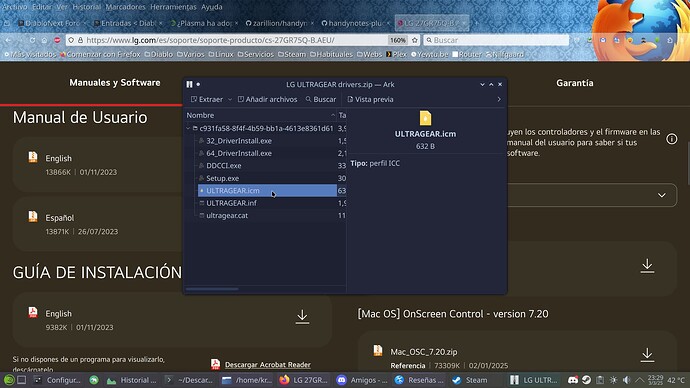Screen dimensions: 690x388
Task: Expand the software selection dropdown chevron
Action: coord(661,195)
